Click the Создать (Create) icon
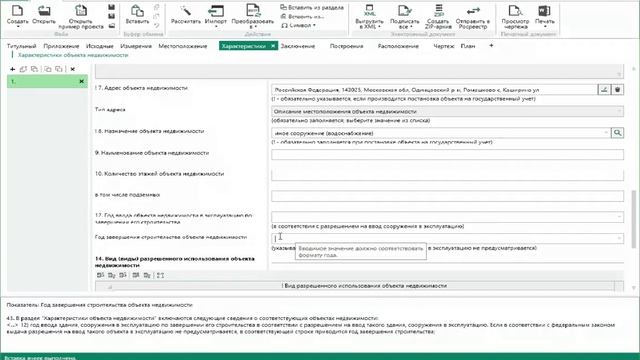The image size is (640, 360). tap(18, 11)
